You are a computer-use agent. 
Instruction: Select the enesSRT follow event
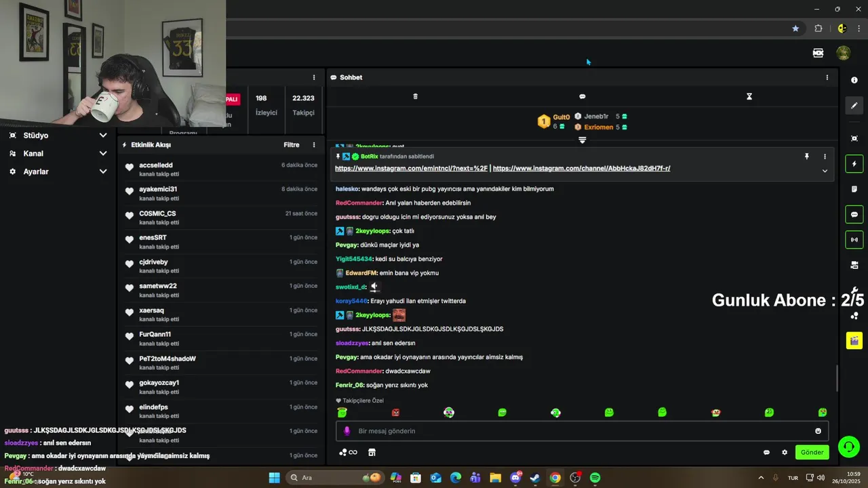point(221,242)
